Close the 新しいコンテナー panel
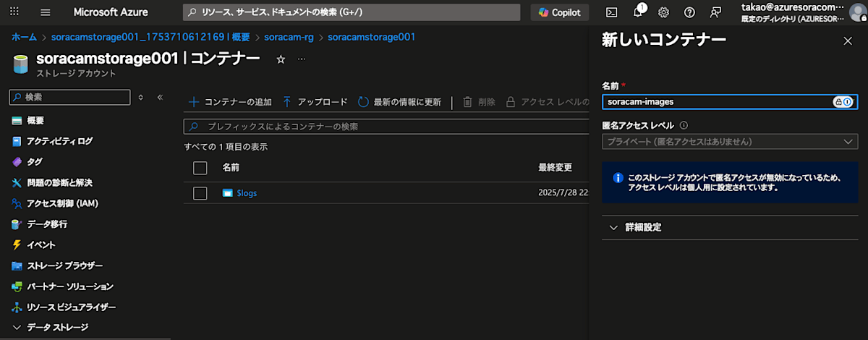The height and width of the screenshot is (340, 868). [x=848, y=41]
